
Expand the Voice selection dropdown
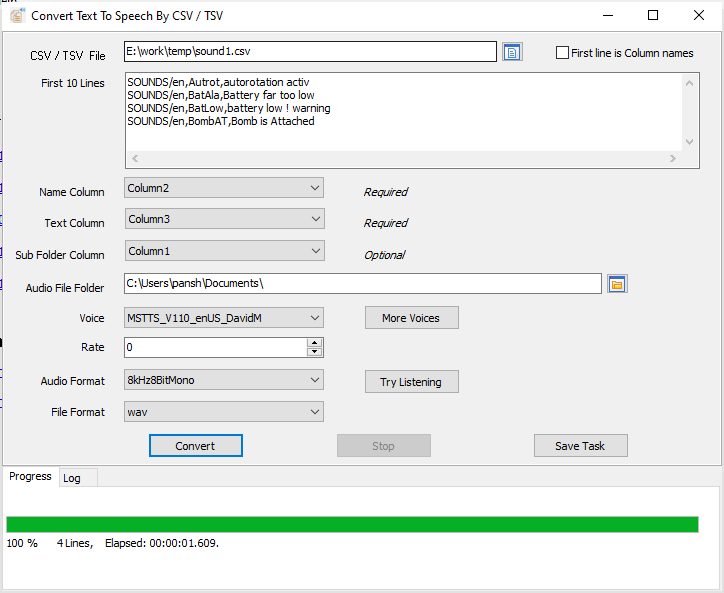click(x=224, y=318)
